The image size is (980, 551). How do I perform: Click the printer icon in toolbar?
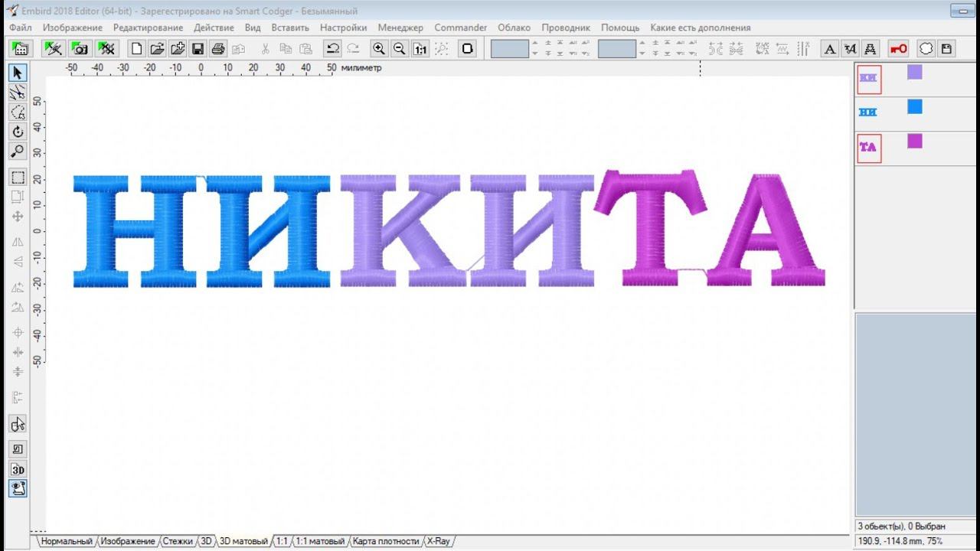[x=218, y=49]
